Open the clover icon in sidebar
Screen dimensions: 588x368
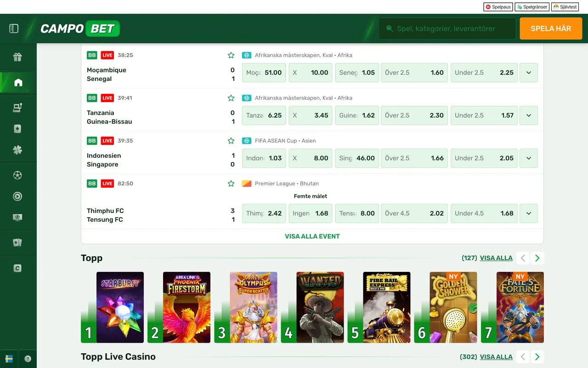(17, 150)
